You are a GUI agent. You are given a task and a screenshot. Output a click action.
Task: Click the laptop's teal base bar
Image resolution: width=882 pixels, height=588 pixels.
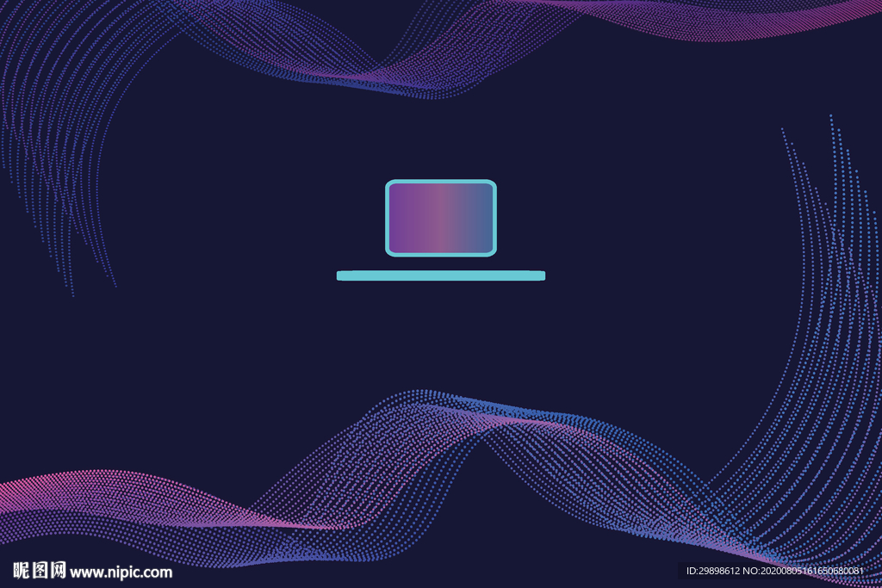coord(440,275)
